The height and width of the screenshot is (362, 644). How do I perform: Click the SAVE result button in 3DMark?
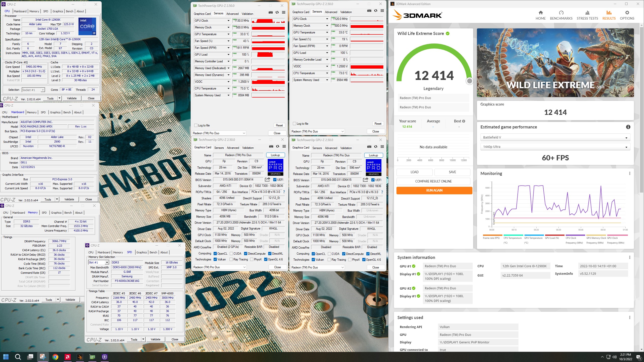click(x=452, y=172)
